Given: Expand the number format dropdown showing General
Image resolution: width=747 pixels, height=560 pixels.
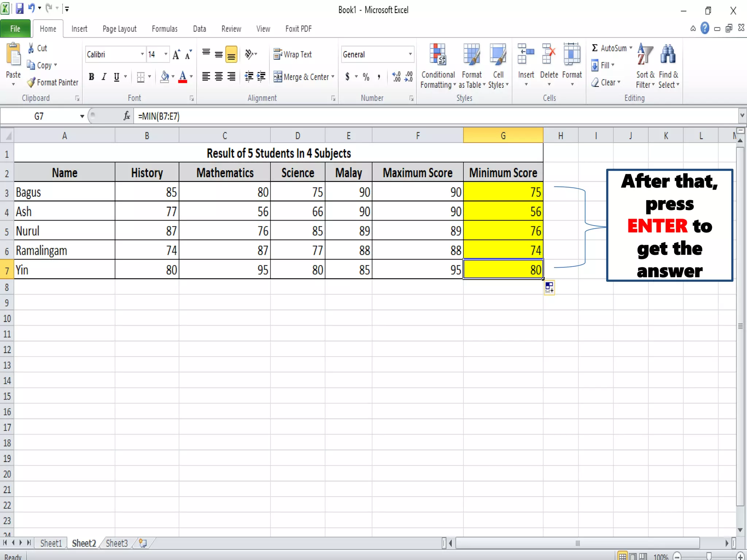Looking at the screenshot, I should pos(410,54).
